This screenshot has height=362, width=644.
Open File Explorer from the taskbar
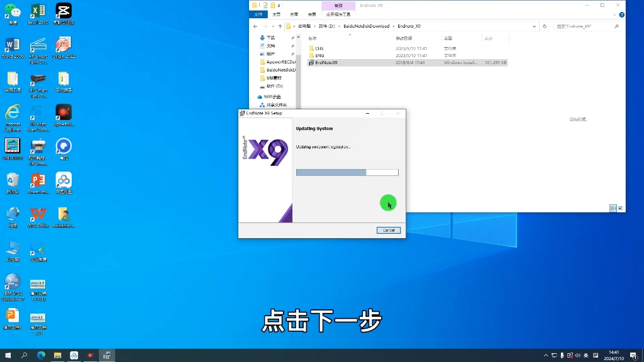(57, 356)
